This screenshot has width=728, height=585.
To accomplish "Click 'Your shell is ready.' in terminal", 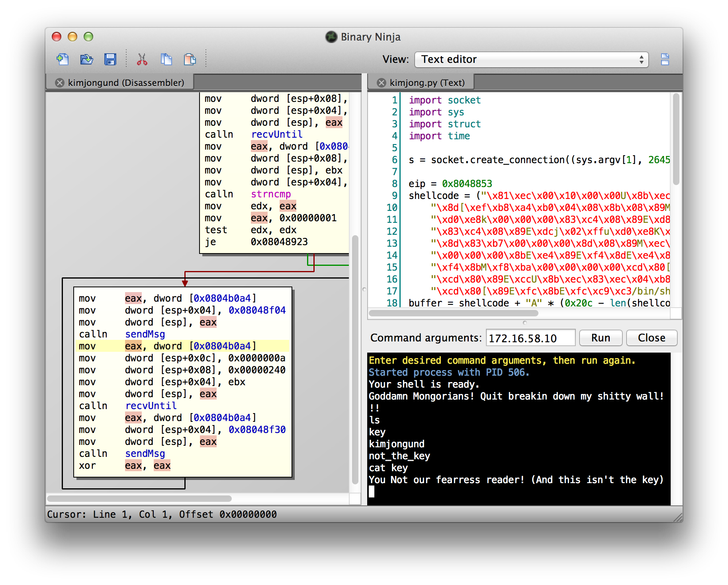I will coord(424,384).
